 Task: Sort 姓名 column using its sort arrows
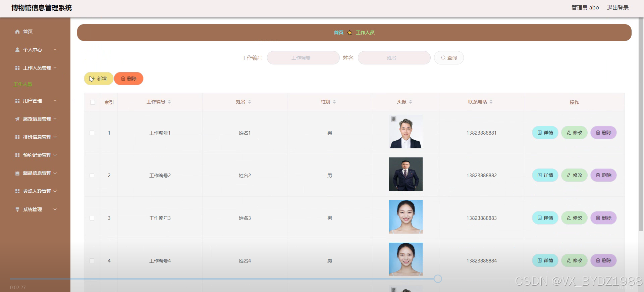pos(250,102)
